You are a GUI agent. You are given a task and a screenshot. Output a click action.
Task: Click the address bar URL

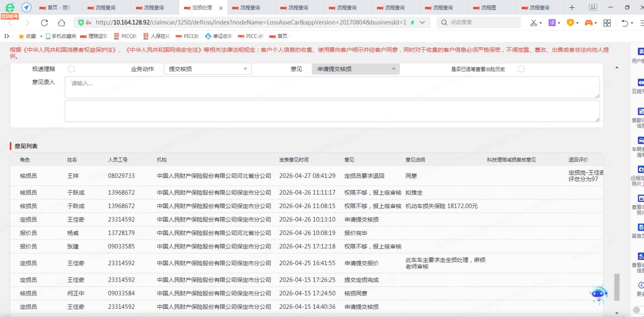[251, 22]
